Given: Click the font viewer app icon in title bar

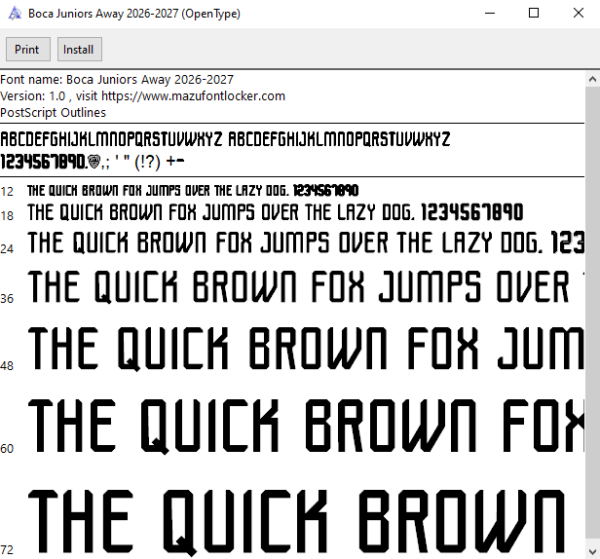Looking at the screenshot, I should click(x=15, y=13).
